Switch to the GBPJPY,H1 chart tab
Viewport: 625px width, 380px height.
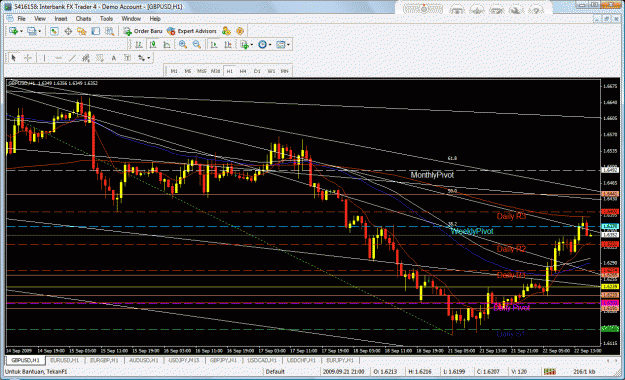click(223, 360)
